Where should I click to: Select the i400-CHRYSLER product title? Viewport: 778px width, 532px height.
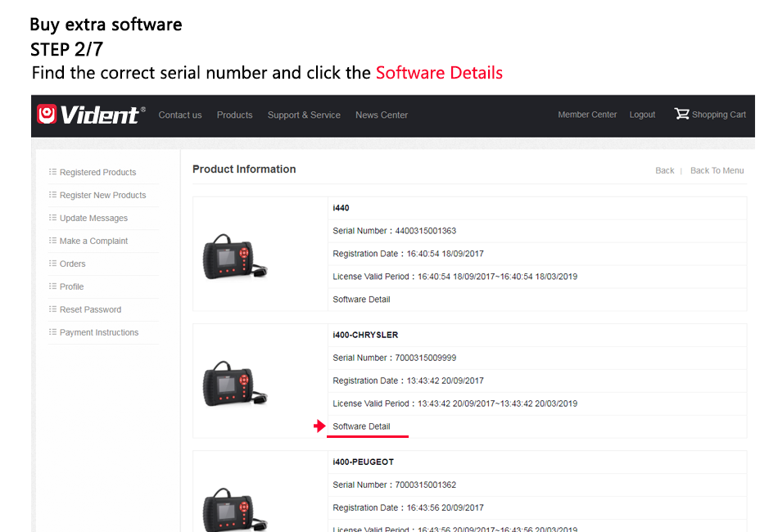[x=365, y=335]
